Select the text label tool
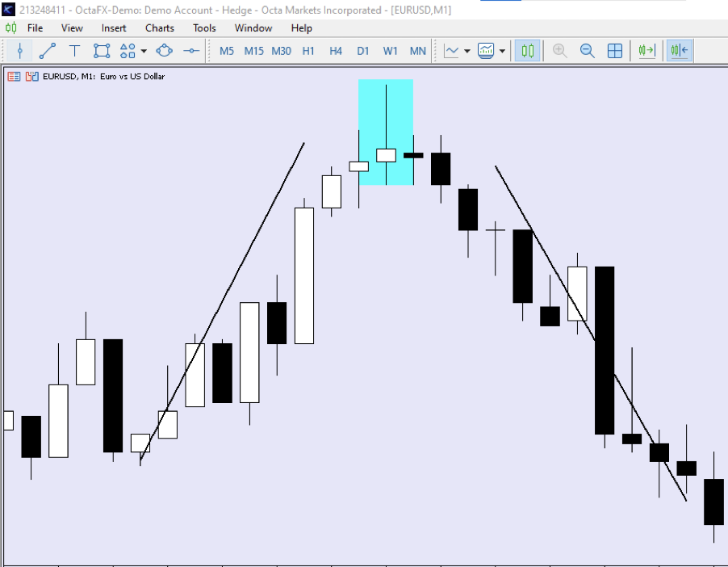This screenshot has height=567, width=728. tap(74, 51)
